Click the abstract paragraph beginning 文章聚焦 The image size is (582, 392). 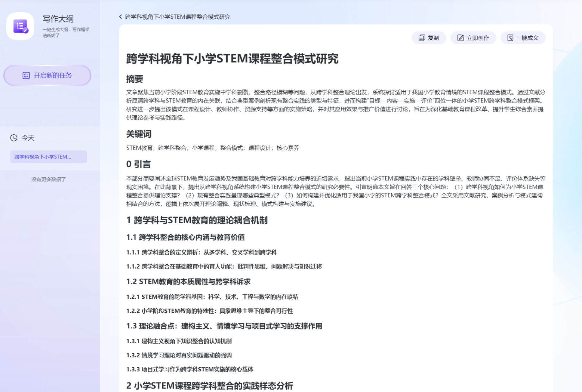coord(336,105)
